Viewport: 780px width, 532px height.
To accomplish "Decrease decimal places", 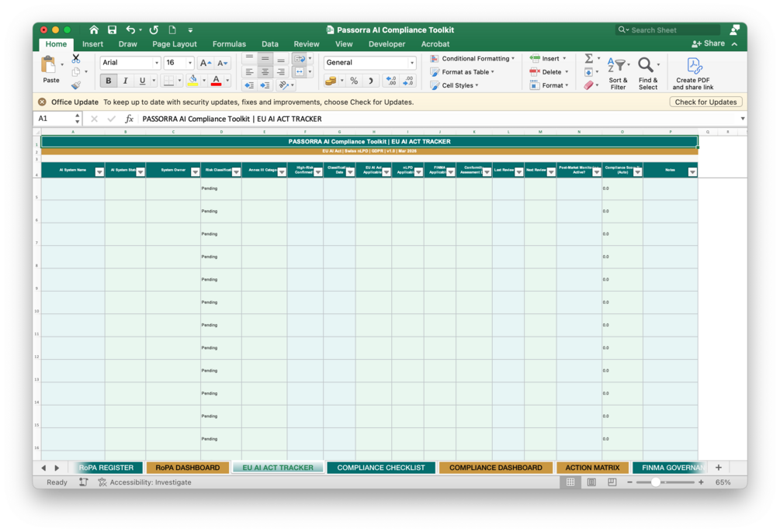I will (409, 81).
